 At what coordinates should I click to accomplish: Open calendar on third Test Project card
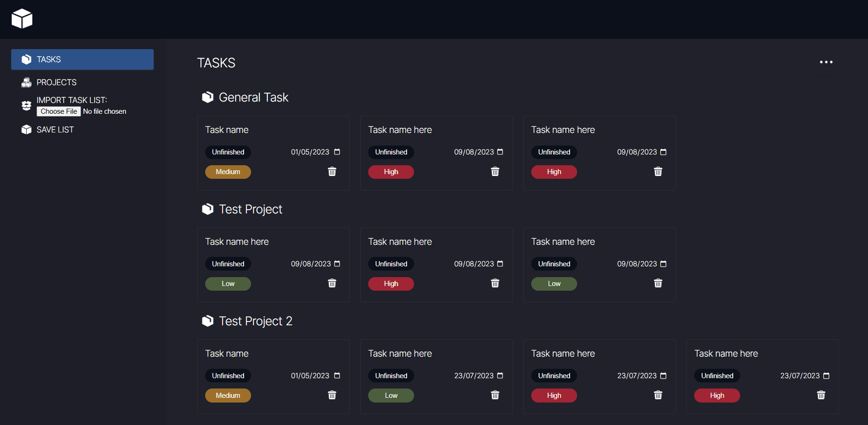tap(663, 264)
